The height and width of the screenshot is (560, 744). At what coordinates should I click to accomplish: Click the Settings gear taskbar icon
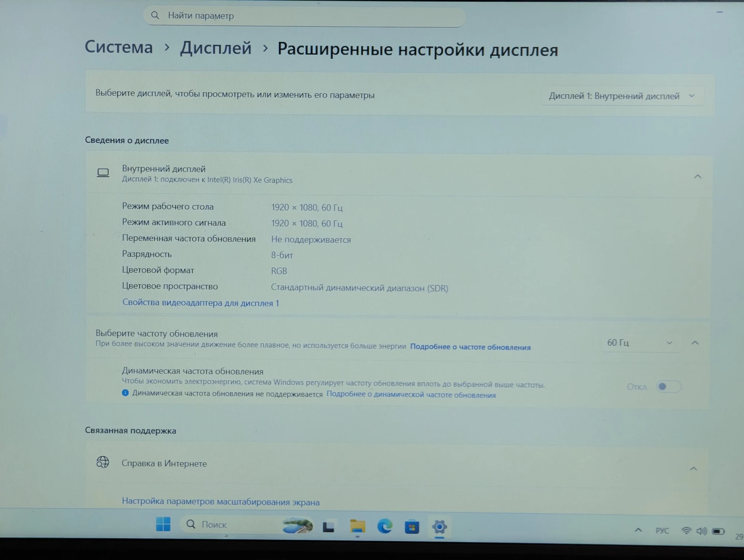tap(439, 527)
